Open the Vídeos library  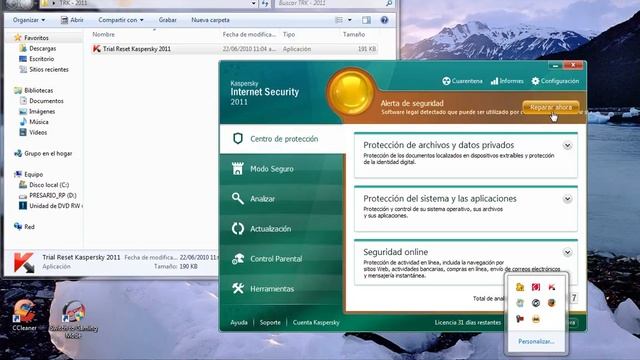(x=38, y=132)
